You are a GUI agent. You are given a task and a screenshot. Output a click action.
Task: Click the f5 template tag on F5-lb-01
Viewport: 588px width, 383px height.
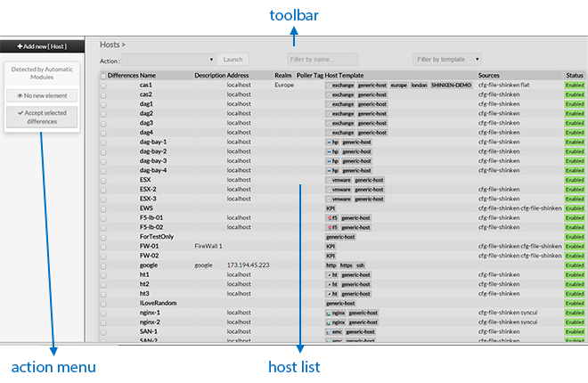333,217
